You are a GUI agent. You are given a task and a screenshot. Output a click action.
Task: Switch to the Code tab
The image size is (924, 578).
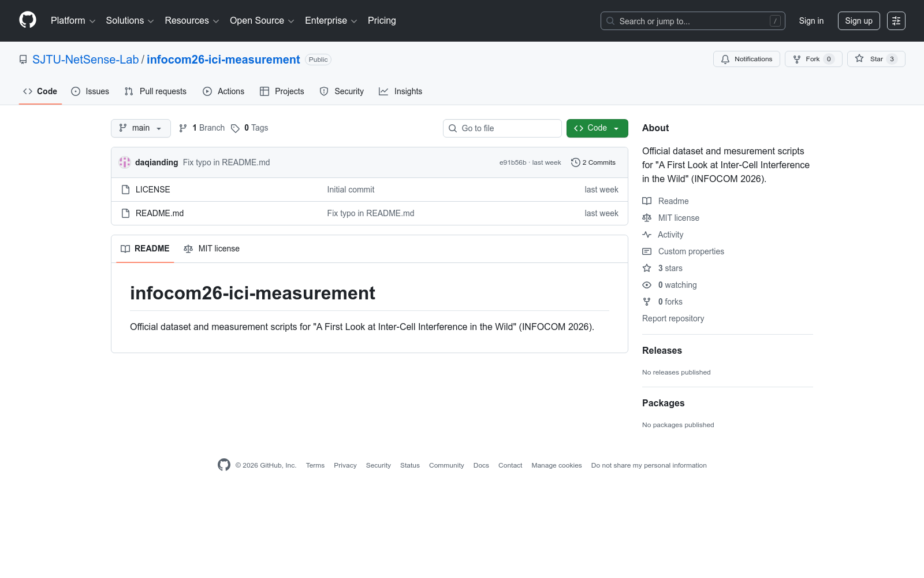pyautogui.click(x=40, y=91)
